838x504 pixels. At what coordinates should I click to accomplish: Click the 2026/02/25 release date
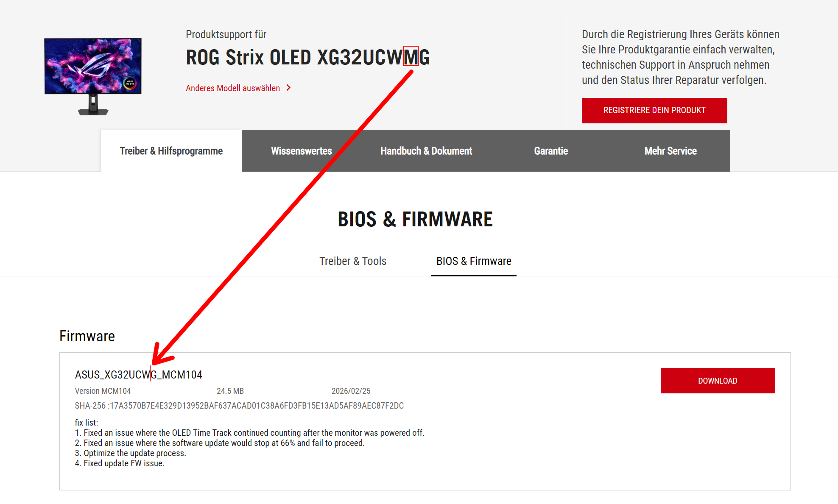point(351,391)
